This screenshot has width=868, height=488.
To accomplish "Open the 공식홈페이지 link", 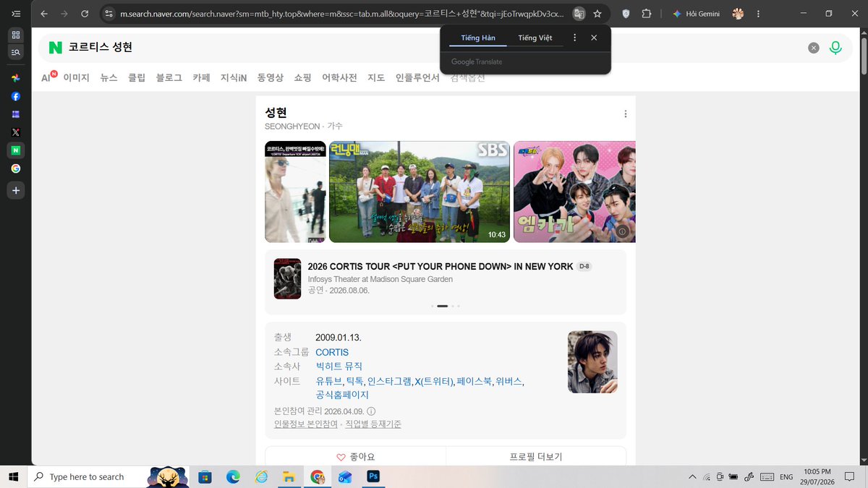I will tap(342, 395).
